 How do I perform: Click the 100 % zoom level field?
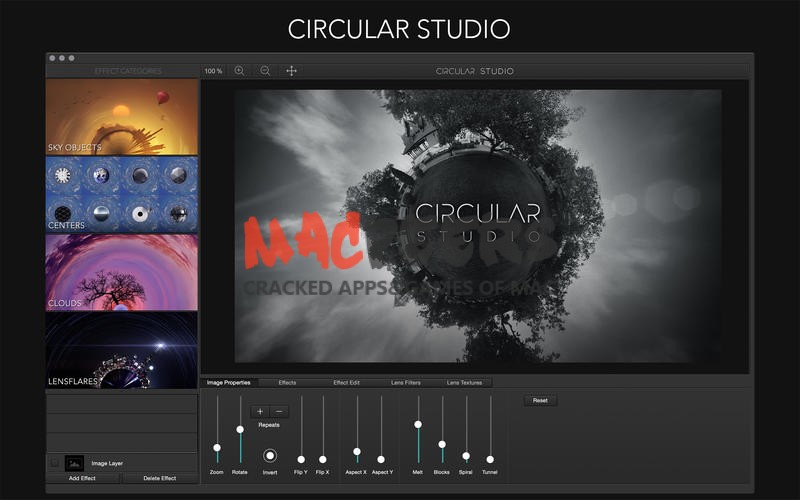[x=213, y=71]
